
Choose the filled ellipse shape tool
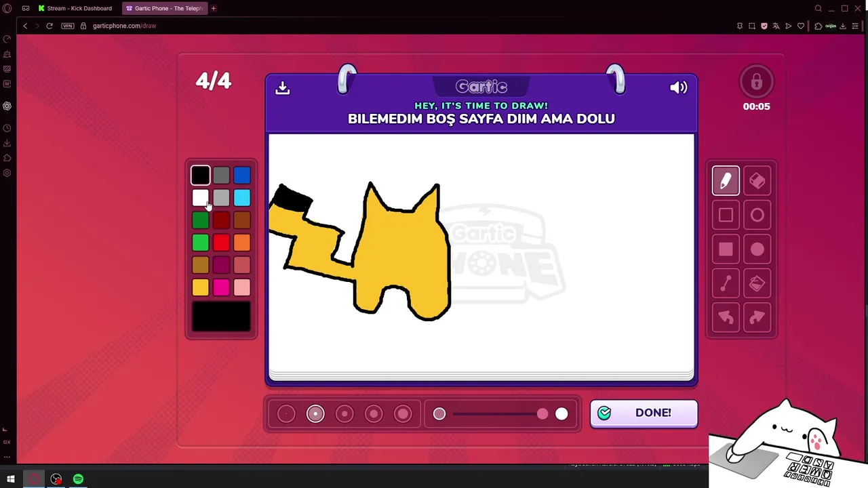pos(757,249)
